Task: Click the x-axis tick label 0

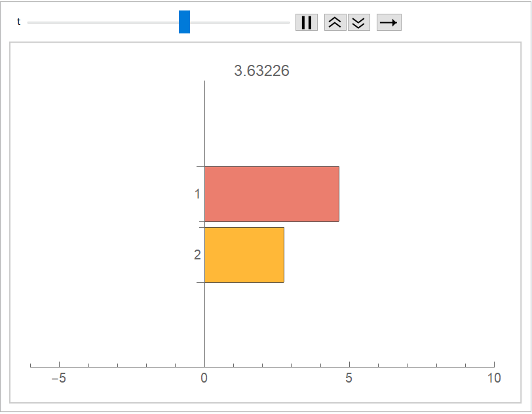Action: coord(204,378)
